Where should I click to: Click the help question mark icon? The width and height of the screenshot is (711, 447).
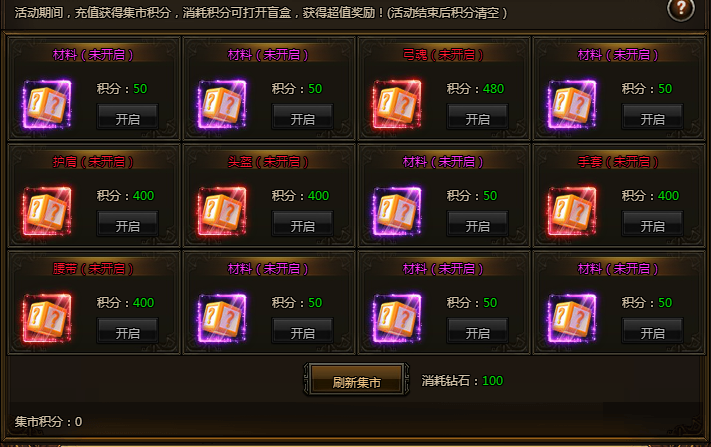(x=681, y=8)
